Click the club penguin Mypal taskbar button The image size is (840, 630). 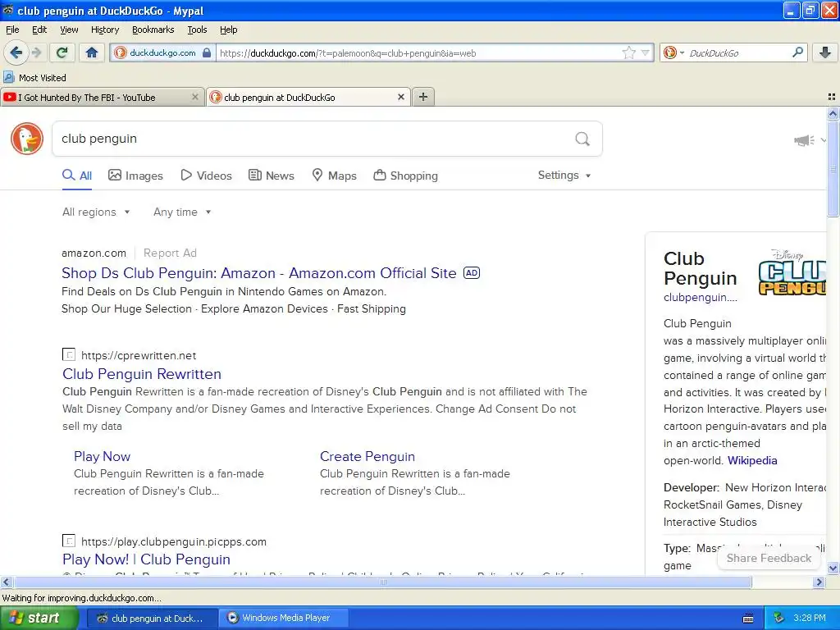(152, 618)
